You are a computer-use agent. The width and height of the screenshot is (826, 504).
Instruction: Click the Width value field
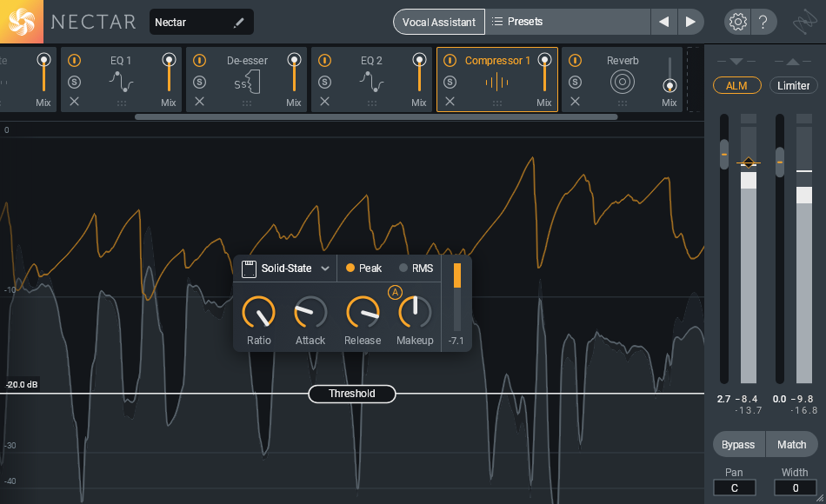(795, 487)
